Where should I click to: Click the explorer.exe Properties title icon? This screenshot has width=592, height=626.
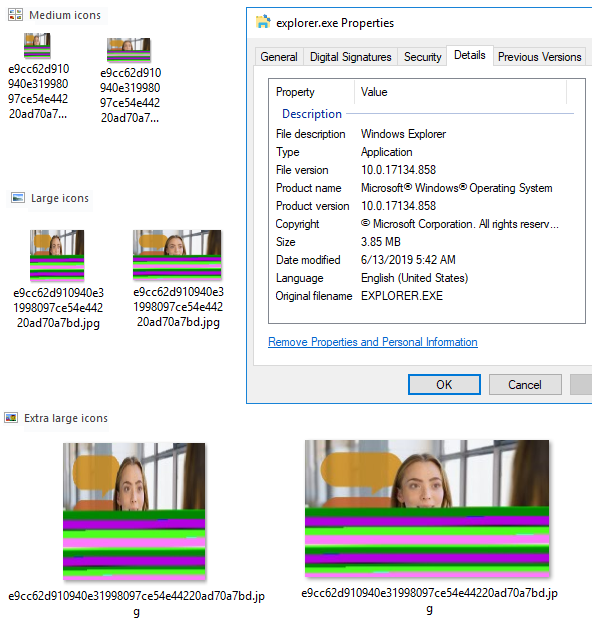click(263, 22)
